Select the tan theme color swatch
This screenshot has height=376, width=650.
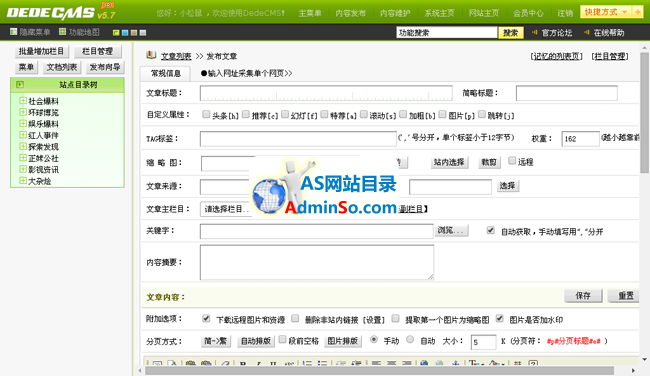pos(134,32)
